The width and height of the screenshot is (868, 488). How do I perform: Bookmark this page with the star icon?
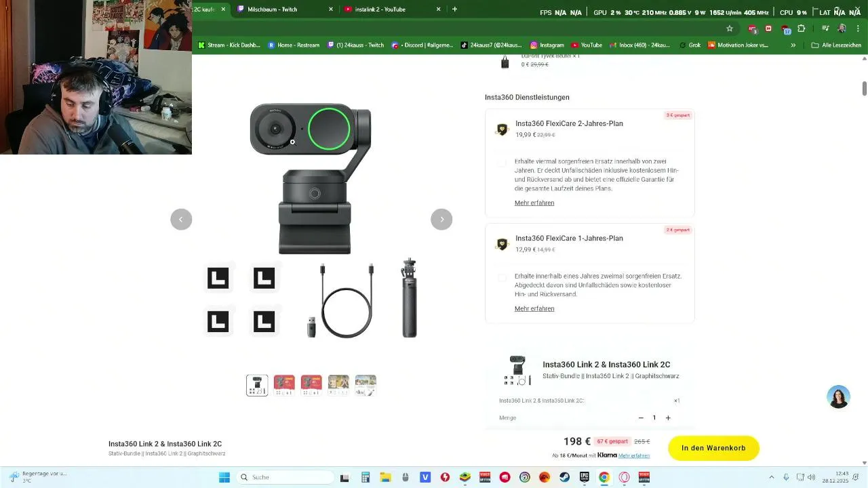[730, 28]
